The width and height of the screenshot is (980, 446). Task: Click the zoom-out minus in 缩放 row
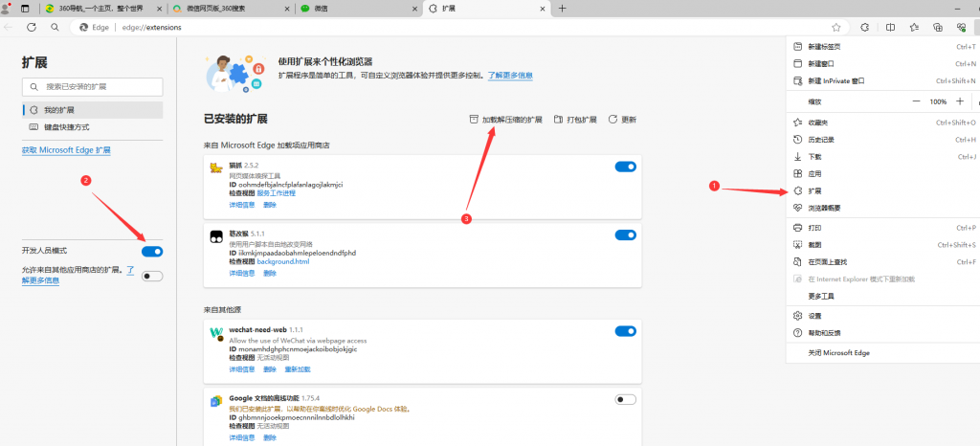[x=916, y=101]
